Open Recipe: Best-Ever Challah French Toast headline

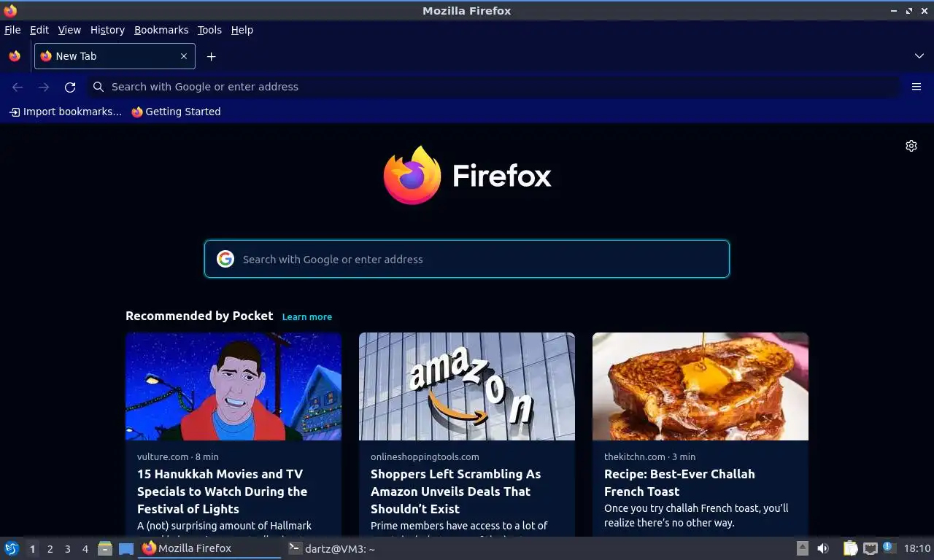pos(679,483)
